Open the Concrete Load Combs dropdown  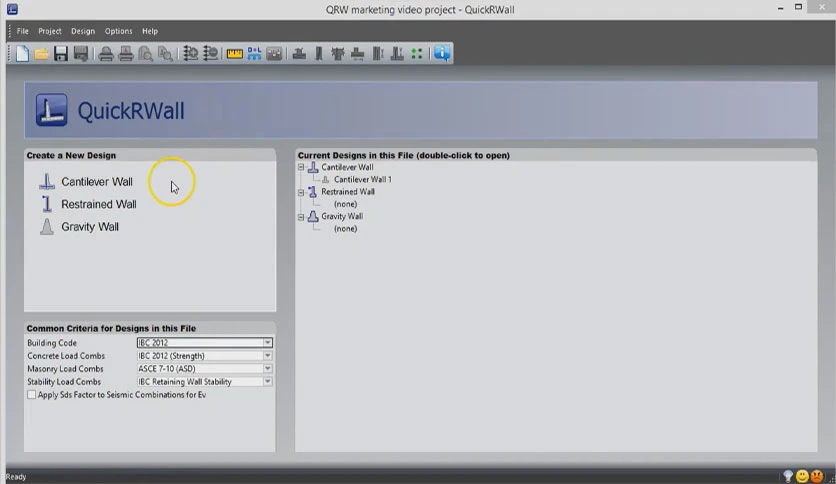(x=268, y=356)
